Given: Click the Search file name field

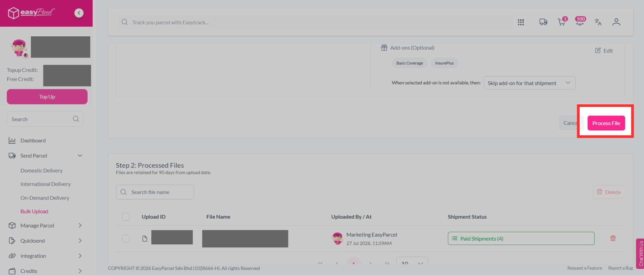Looking at the screenshot, I should pyautogui.click(x=155, y=192).
